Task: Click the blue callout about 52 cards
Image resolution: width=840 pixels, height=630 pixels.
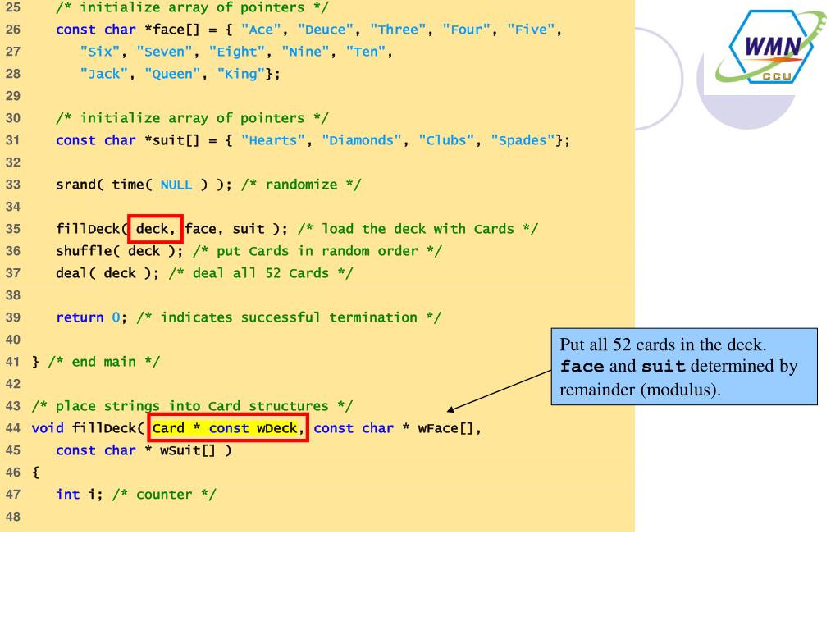Action: point(684,367)
